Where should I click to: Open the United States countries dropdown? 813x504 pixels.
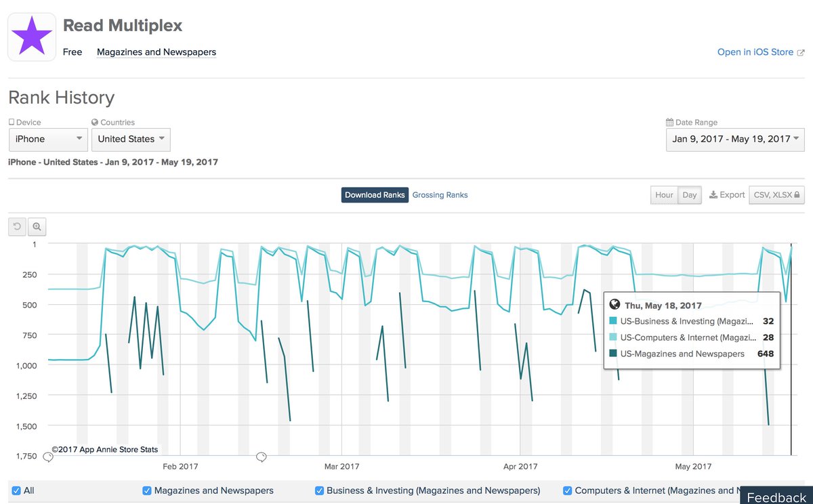[x=131, y=139]
